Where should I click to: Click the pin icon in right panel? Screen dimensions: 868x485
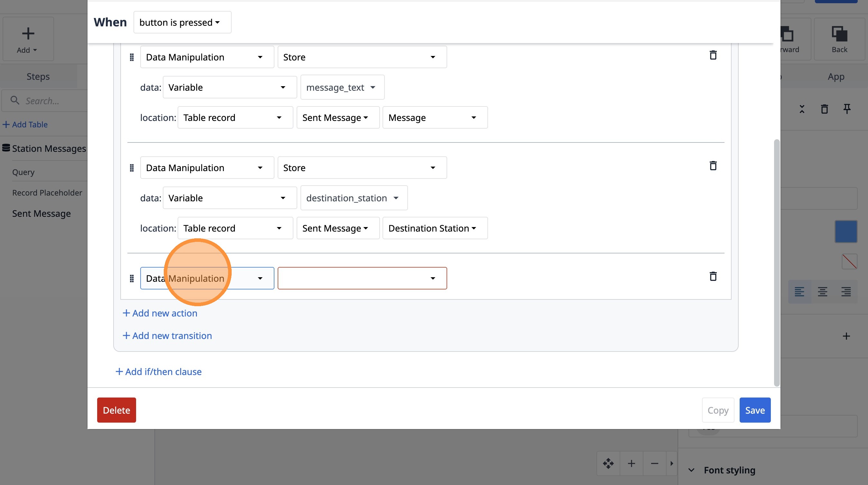(x=847, y=109)
